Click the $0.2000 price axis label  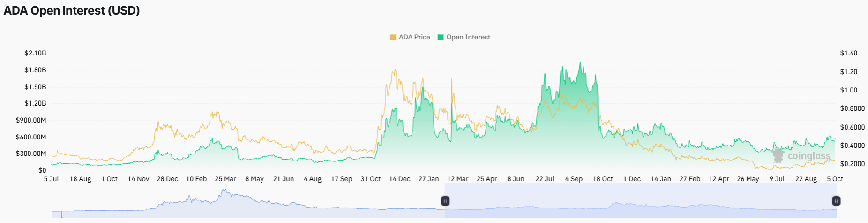853,164
